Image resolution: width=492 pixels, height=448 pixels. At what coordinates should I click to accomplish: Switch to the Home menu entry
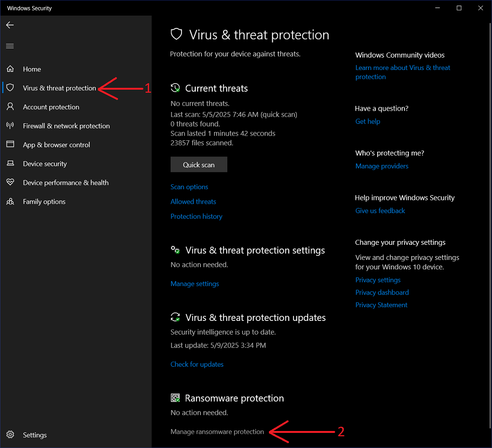tap(32, 69)
